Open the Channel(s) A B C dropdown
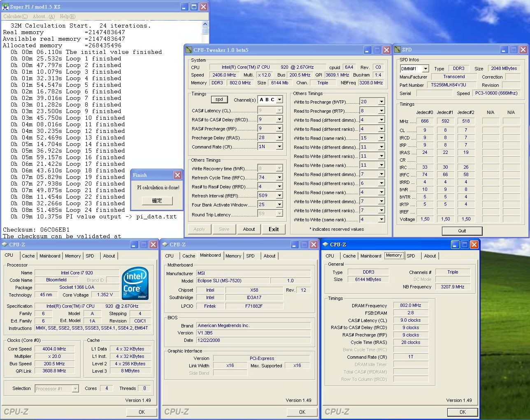 [x=280, y=100]
